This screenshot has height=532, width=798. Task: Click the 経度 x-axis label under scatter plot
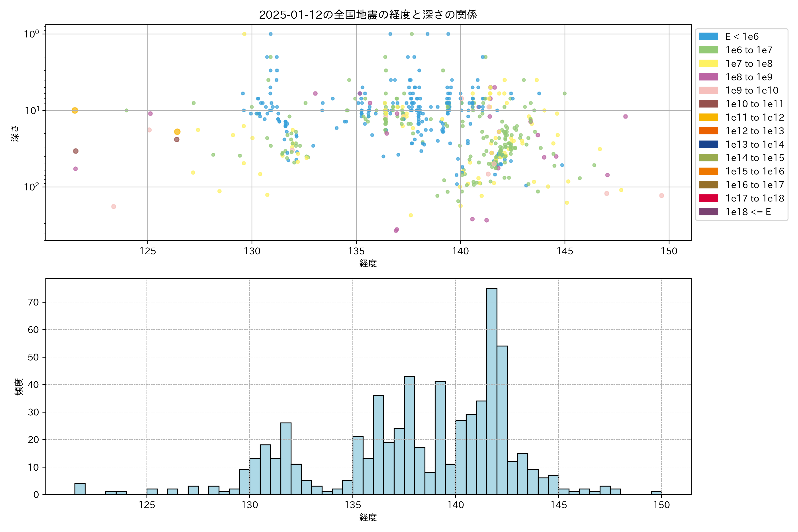pos(368,263)
